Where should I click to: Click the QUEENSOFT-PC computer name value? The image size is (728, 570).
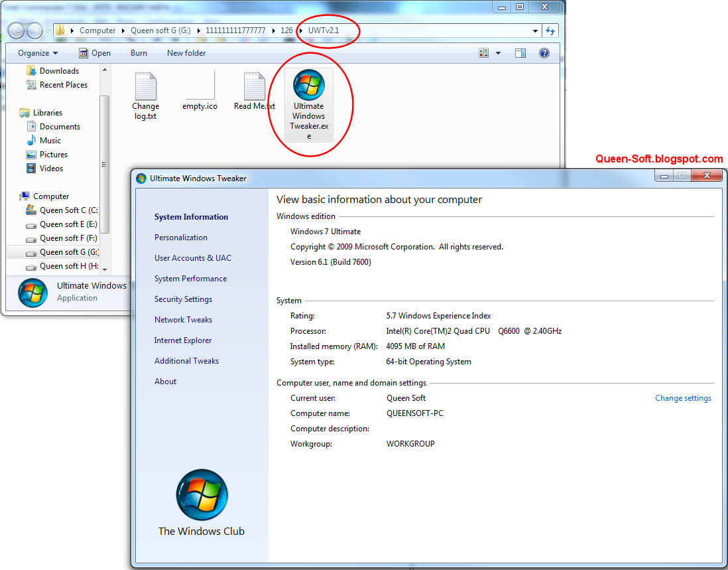pyautogui.click(x=414, y=413)
